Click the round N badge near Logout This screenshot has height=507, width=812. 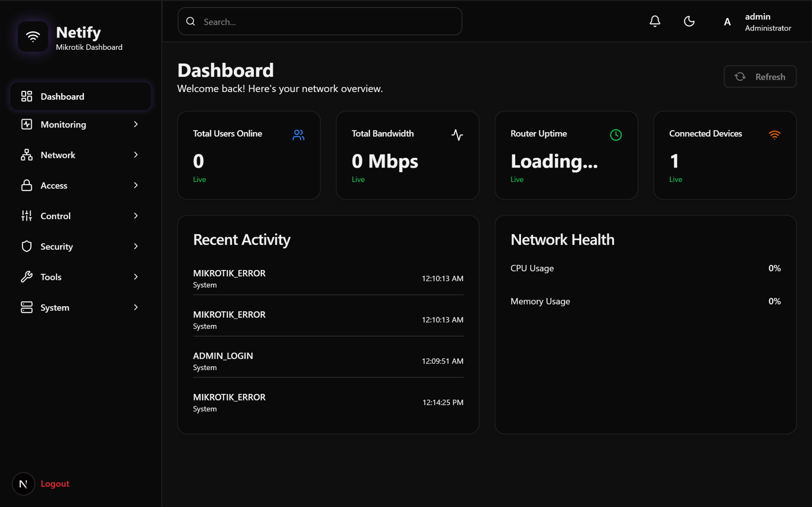pos(23,484)
